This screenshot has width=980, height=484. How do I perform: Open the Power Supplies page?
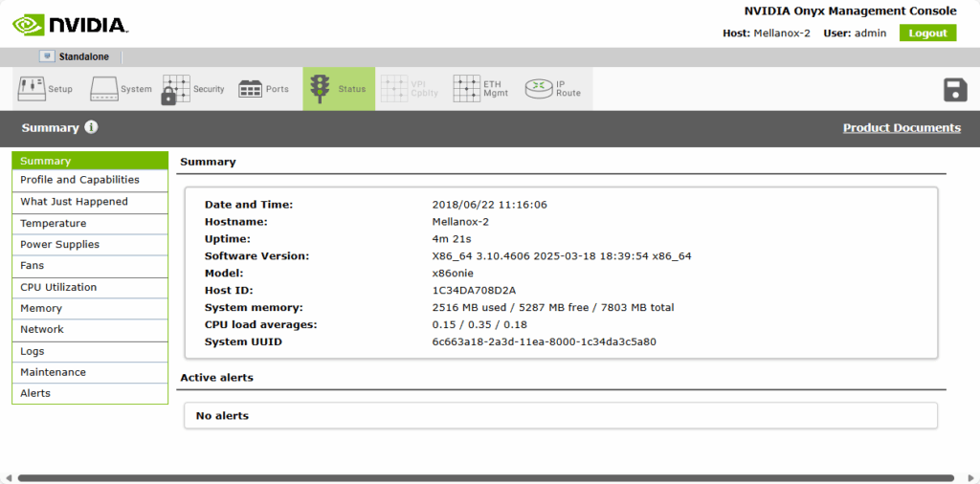pos(90,245)
